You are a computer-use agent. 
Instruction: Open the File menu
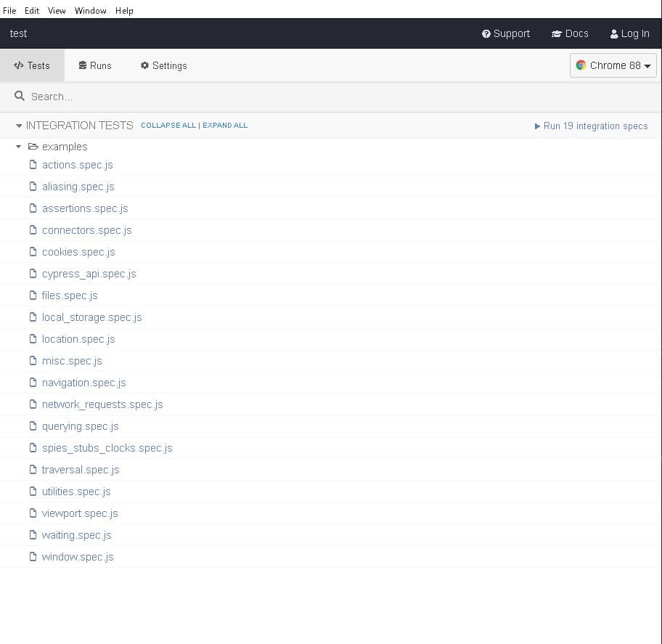point(9,11)
